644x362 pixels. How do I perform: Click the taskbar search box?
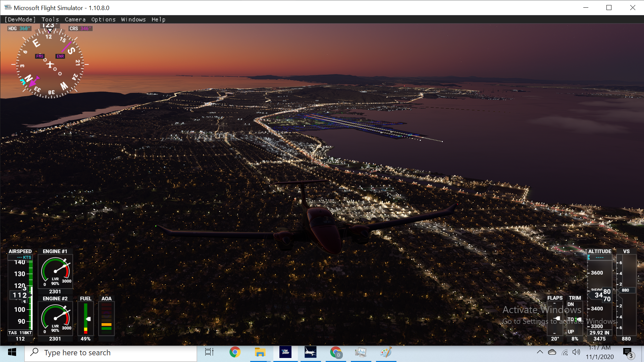[111, 353]
